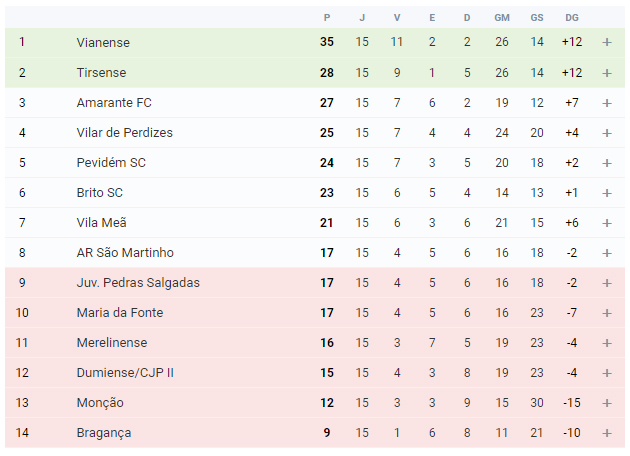Open plus icon on Vilar de Perdizes row

point(607,133)
